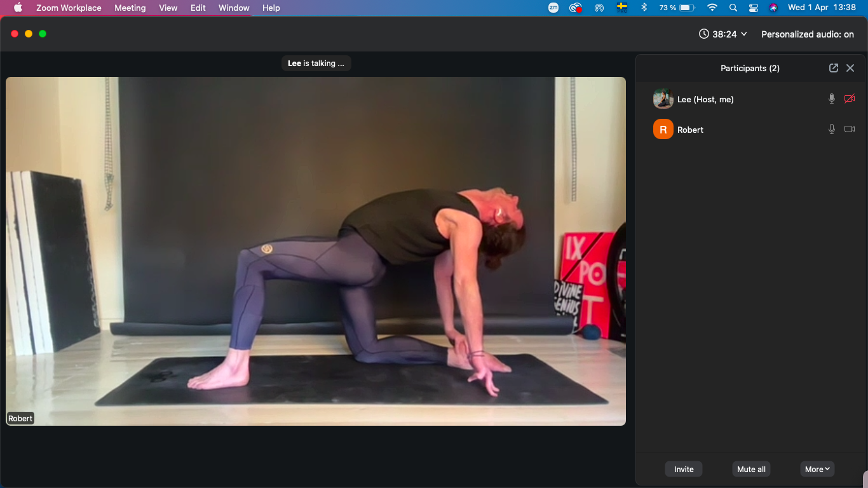Image resolution: width=868 pixels, height=488 pixels.
Task: Open the Edit menu
Action: point(198,8)
